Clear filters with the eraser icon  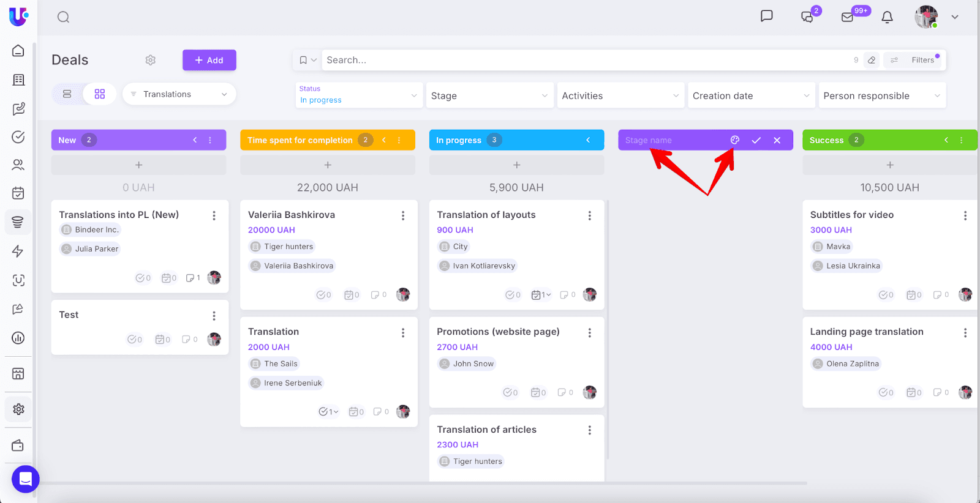coord(872,60)
